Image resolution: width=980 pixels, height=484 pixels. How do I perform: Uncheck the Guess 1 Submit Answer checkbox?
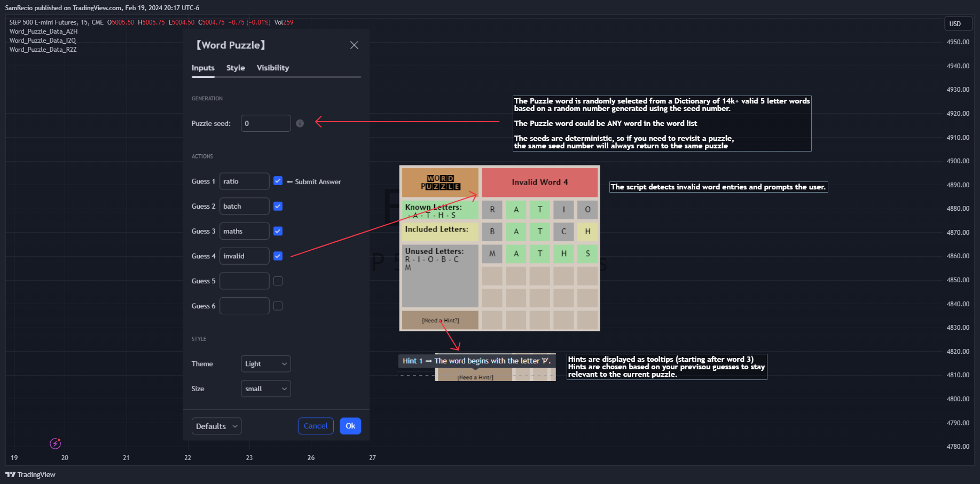278,181
